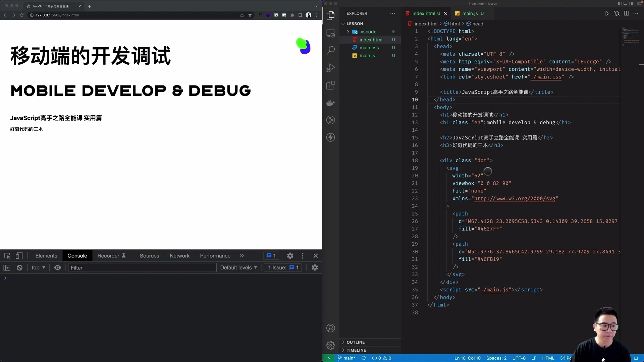644x362 pixels.
Task: Open the Manage gear in VS Code sidebar
Action: [331, 345]
